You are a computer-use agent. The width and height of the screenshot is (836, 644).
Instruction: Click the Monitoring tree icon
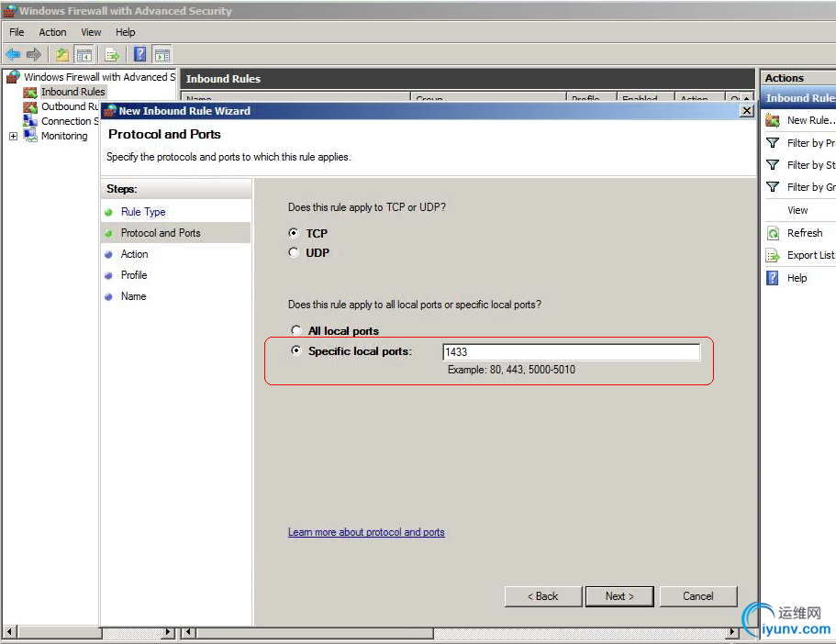(30, 136)
